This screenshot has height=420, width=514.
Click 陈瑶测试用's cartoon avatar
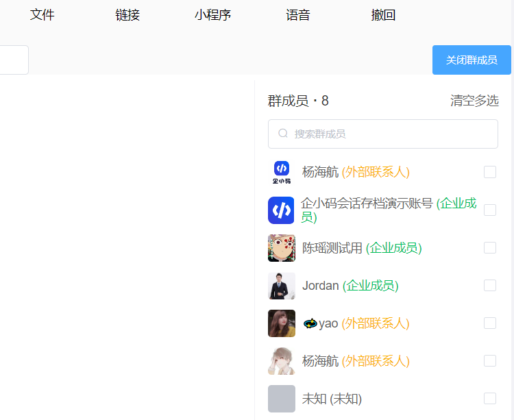[282, 248]
